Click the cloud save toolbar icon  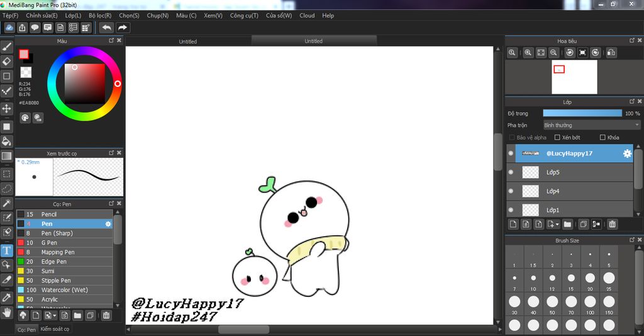coord(9,28)
